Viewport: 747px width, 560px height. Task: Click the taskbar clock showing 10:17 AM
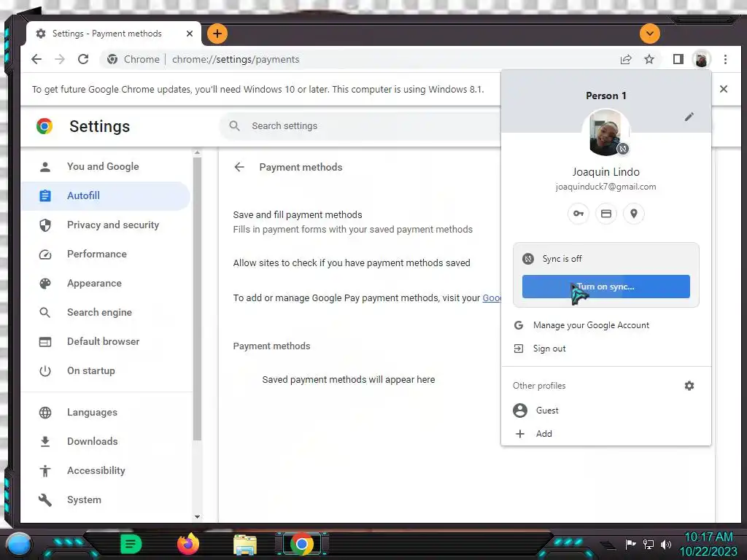coord(708,544)
